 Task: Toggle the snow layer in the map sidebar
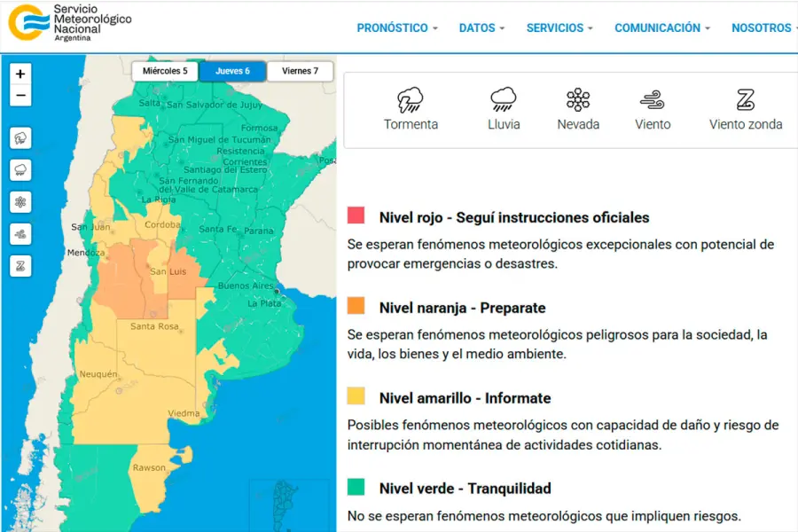[20, 202]
